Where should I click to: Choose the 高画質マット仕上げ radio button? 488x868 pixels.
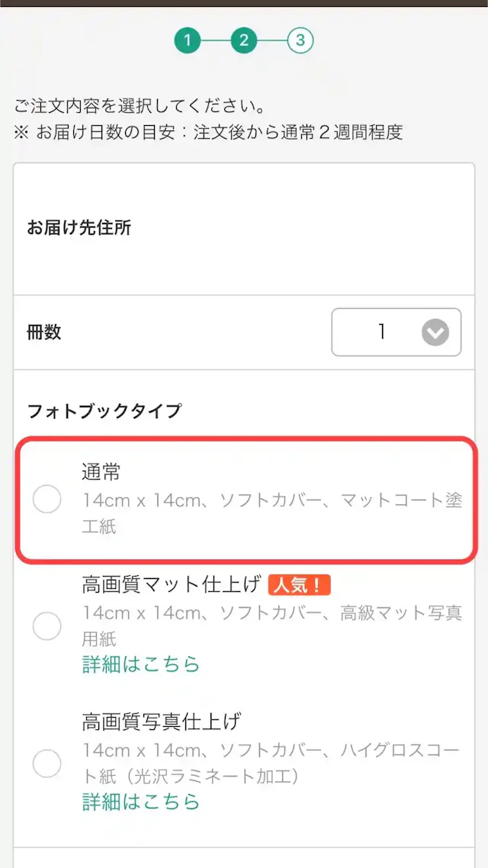(47, 626)
